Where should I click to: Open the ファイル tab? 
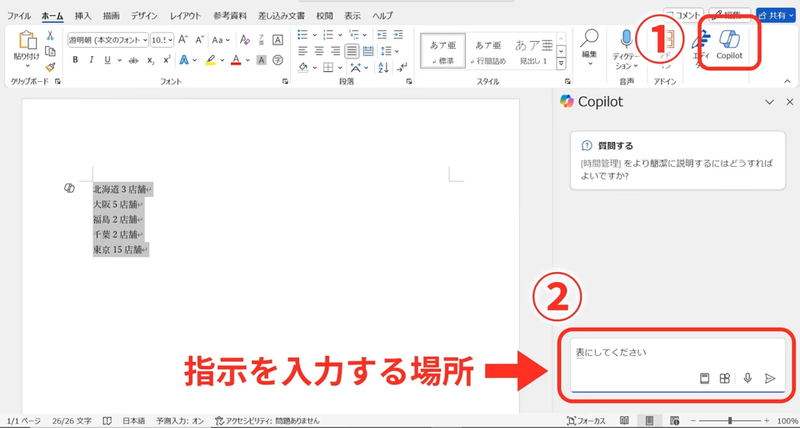coord(19,16)
